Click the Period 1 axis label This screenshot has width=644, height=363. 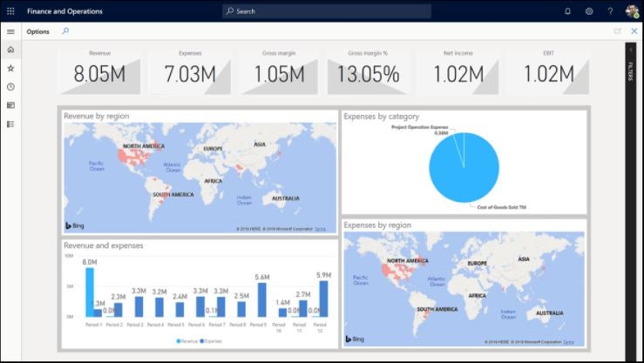(93, 325)
